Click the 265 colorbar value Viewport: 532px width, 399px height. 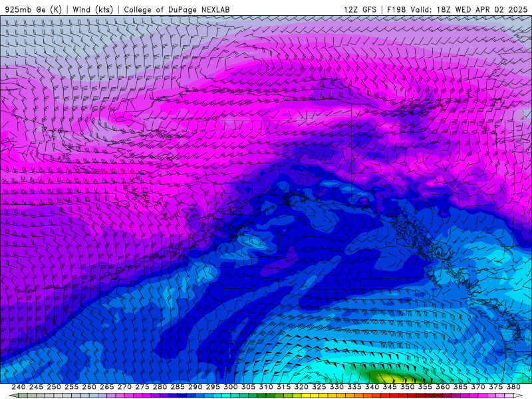tap(107, 387)
